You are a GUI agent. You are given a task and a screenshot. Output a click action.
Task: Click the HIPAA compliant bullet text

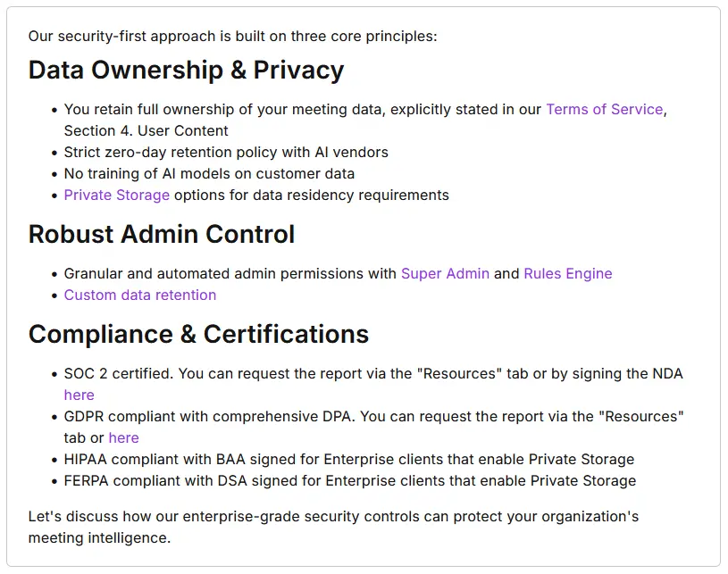348,459
